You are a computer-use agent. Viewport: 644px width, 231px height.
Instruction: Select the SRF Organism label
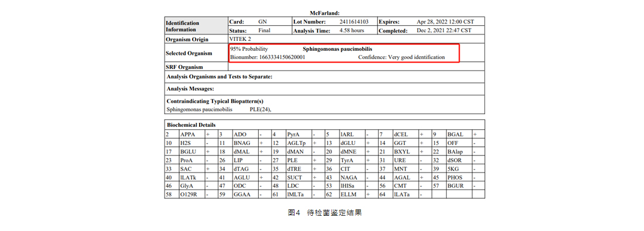pyautogui.click(x=185, y=67)
